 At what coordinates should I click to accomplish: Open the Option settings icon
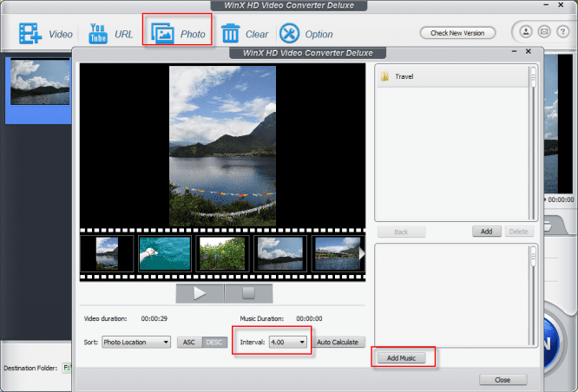point(289,34)
